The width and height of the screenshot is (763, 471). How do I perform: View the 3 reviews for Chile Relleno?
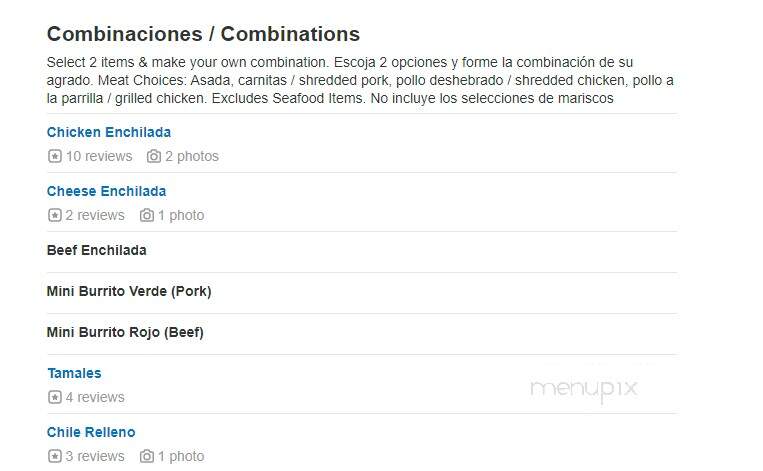tap(95, 456)
